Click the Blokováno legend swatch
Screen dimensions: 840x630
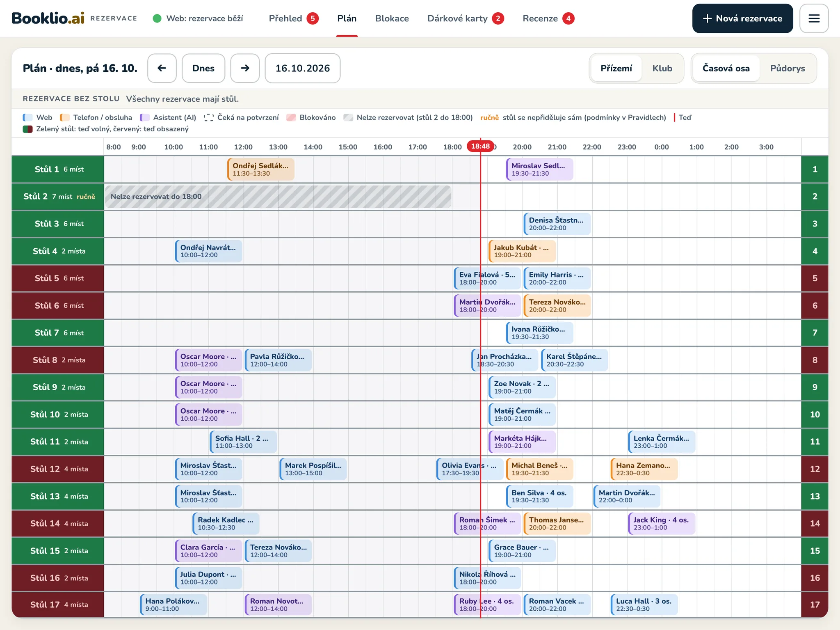coord(291,117)
